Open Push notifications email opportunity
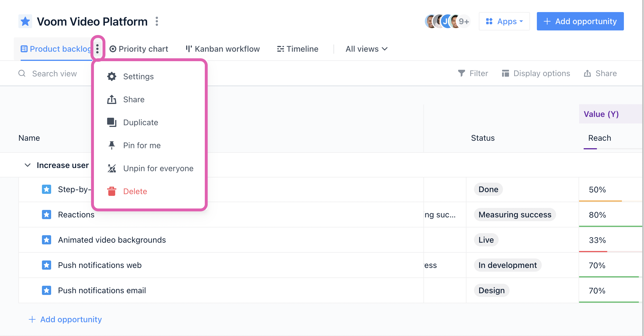 (102, 290)
